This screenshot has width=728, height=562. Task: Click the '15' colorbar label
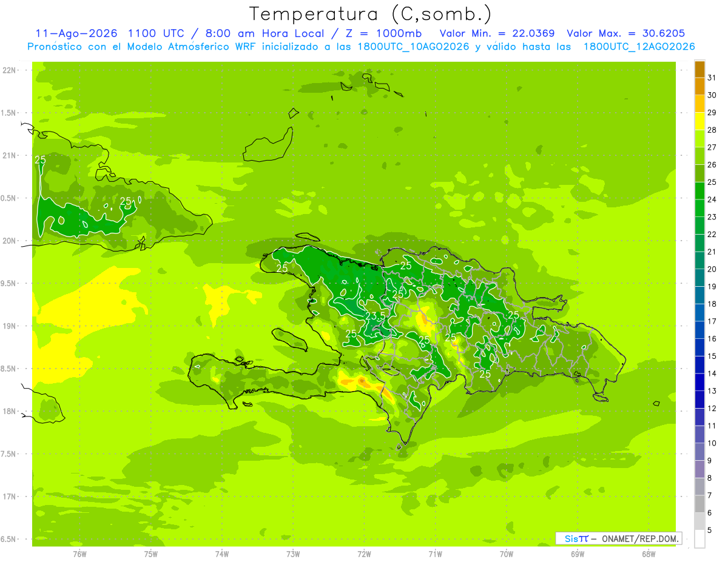712,356
